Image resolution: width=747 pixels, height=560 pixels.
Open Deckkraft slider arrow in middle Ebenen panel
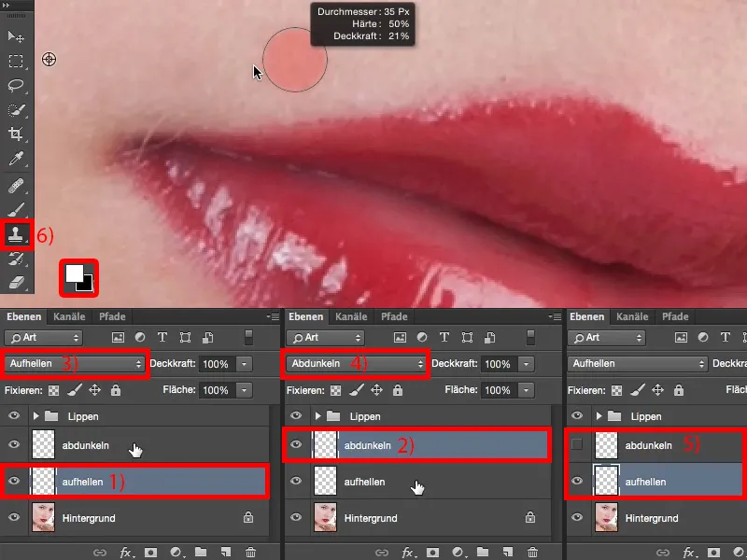526,364
